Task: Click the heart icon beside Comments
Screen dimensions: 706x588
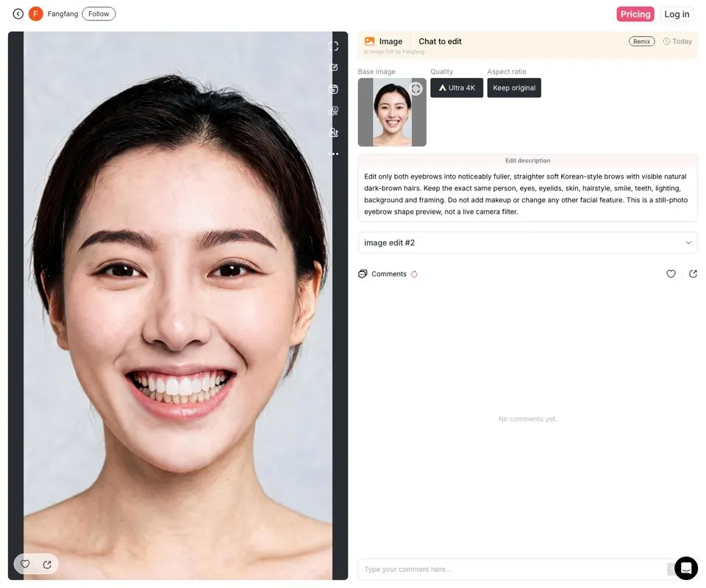Action: tap(671, 273)
